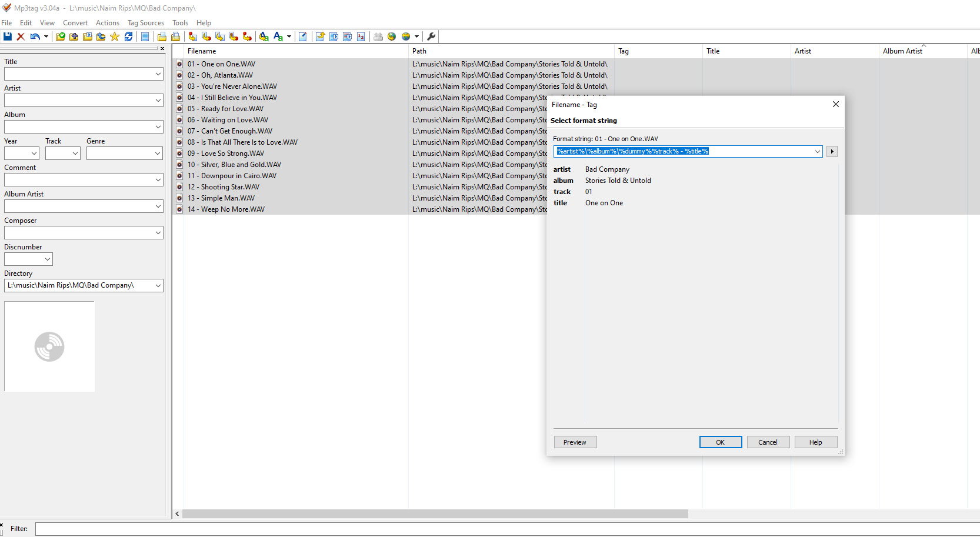Close the tag panel with small x

pos(162,49)
